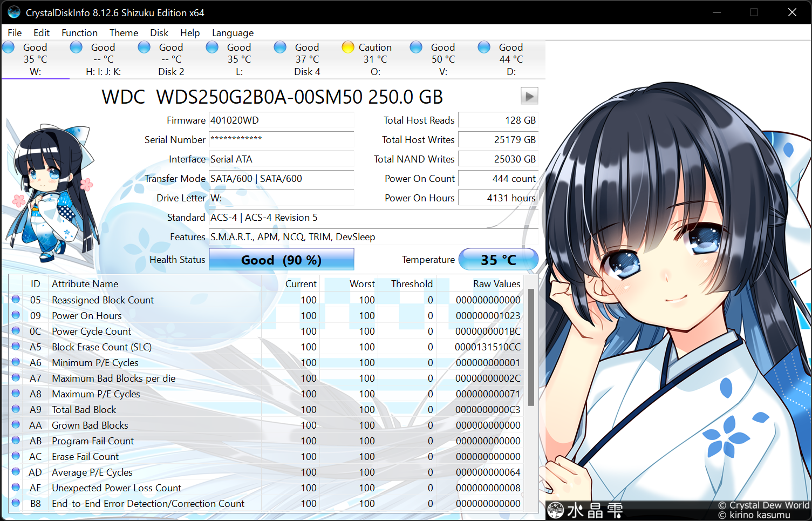Image resolution: width=812 pixels, height=521 pixels.
Task: Click status icon for Unexpected Power Loss Count
Action: coord(16,487)
